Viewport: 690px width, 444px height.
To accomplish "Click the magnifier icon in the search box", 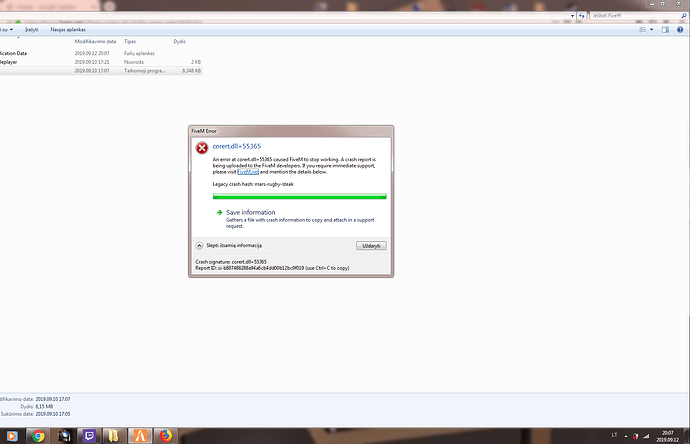I will [x=684, y=16].
